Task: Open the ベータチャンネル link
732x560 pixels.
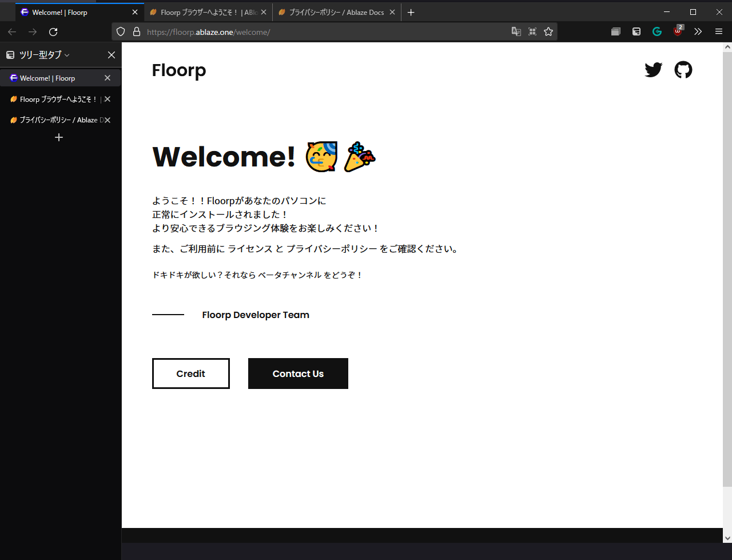Action: pyautogui.click(x=290, y=275)
